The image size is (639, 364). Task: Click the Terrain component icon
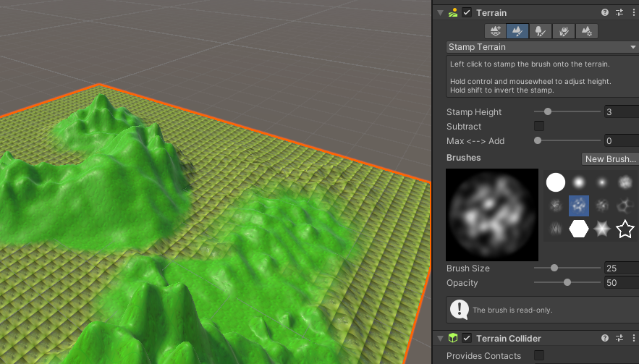coord(453,12)
